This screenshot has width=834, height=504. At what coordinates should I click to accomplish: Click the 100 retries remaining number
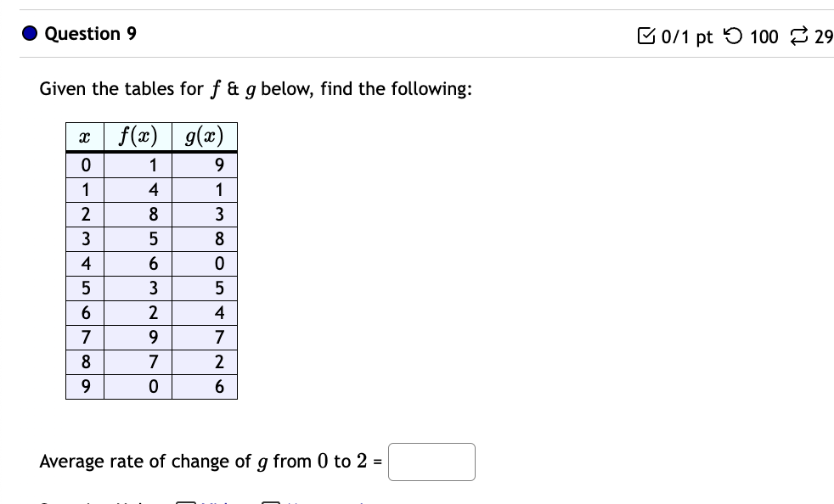[x=764, y=36]
